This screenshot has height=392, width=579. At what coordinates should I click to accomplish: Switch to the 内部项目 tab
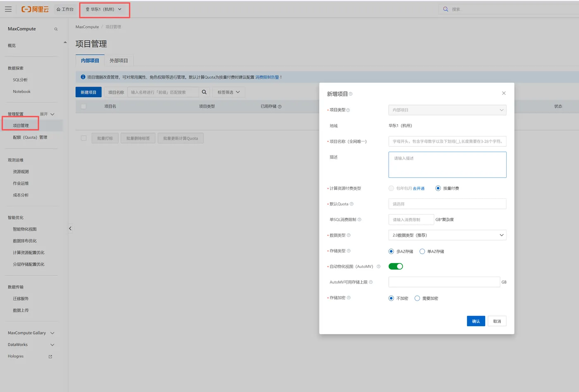point(90,60)
